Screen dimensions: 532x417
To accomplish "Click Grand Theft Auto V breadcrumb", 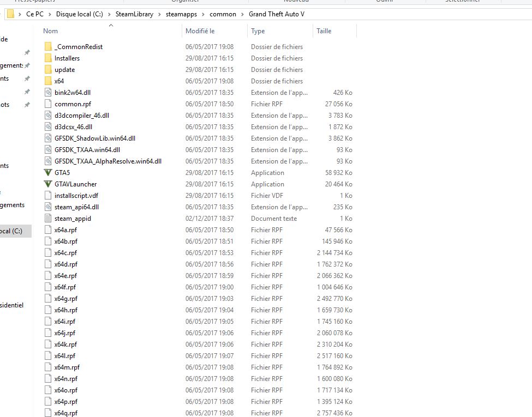I will coord(277,14).
